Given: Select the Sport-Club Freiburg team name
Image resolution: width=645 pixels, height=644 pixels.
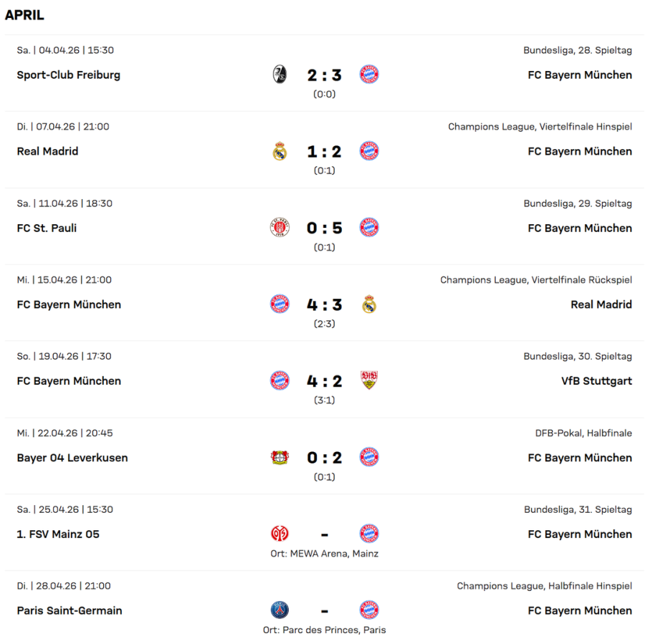Looking at the screenshot, I should pyautogui.click(x=69, y=75).
